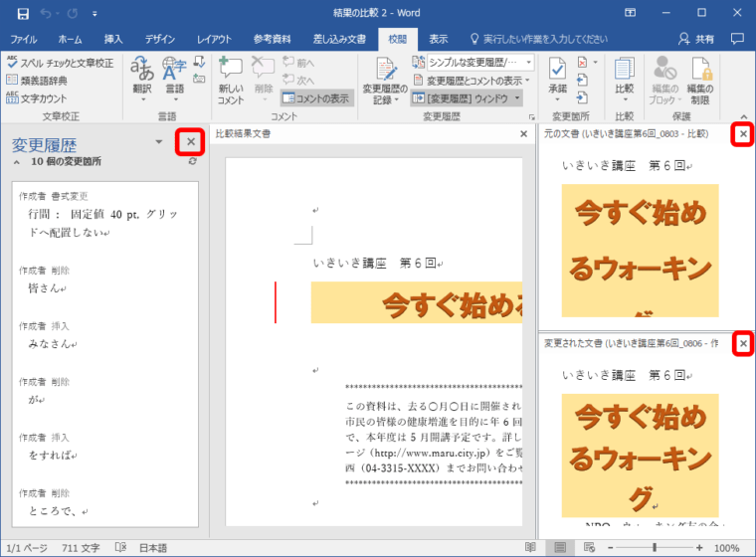Screen dimensions: 756x557
Task: Select the 挿入 みなさん revision entry
Action: point(105,335)
